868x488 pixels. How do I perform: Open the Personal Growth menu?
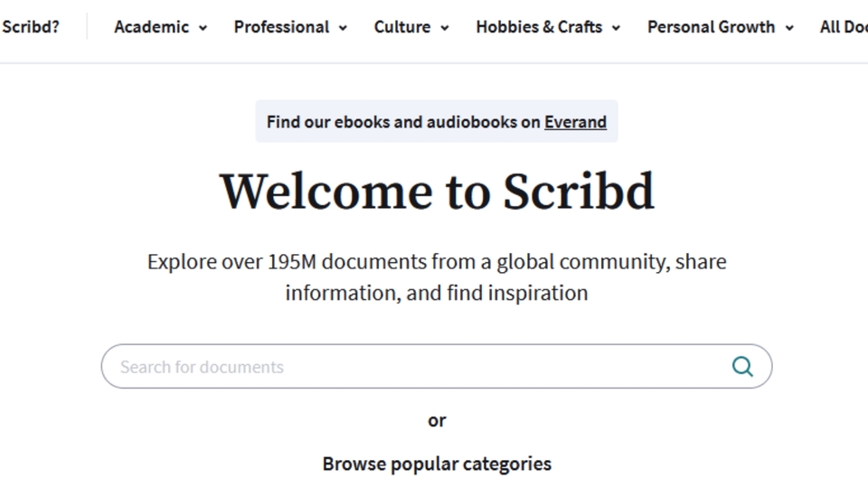coord(721,27)
